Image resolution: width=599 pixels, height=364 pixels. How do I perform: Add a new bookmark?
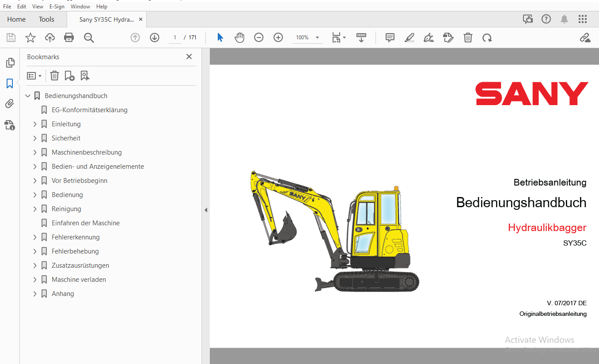pyautogui.click(x=69, y=76)
